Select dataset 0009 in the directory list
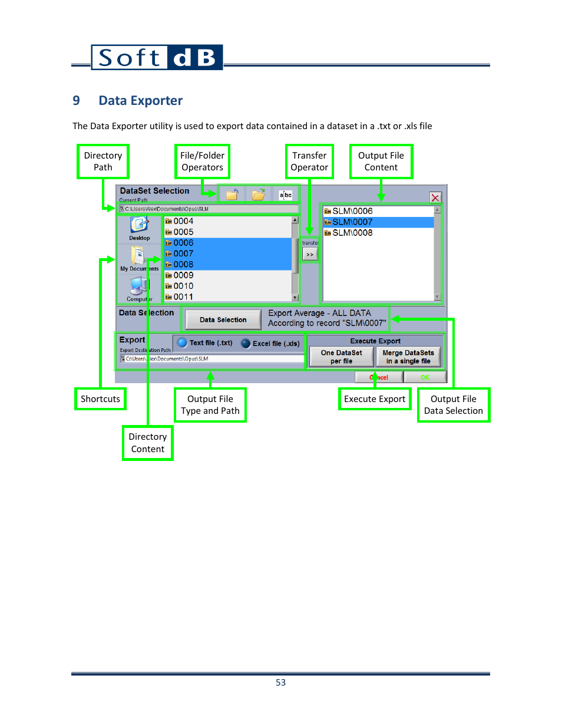The image size is (562, 728). click(228, 275)
